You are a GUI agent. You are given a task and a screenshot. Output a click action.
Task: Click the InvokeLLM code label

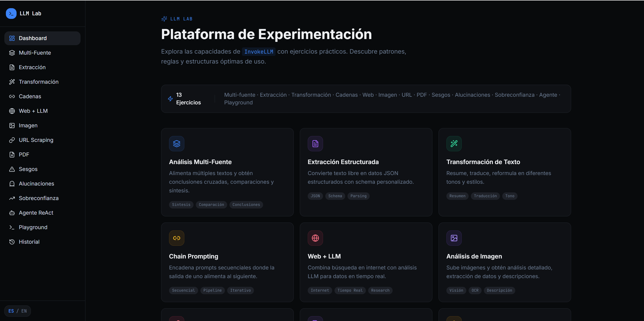coord(259,52)
